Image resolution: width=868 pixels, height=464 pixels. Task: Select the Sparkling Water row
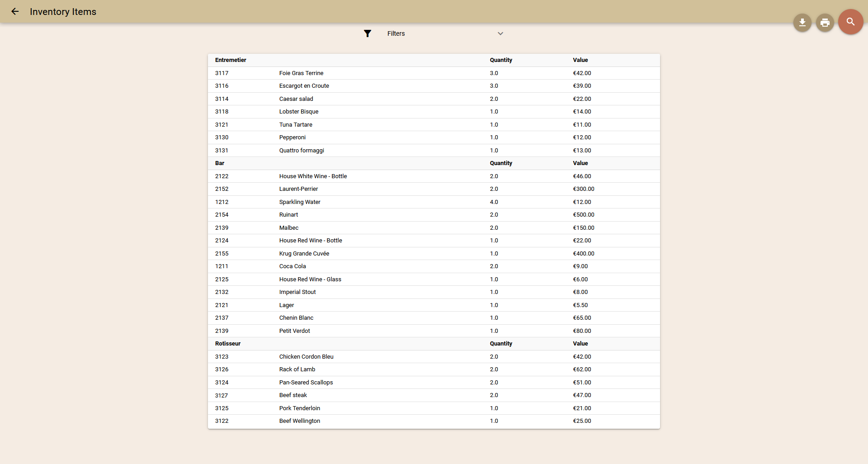click(x=299, y=202)
